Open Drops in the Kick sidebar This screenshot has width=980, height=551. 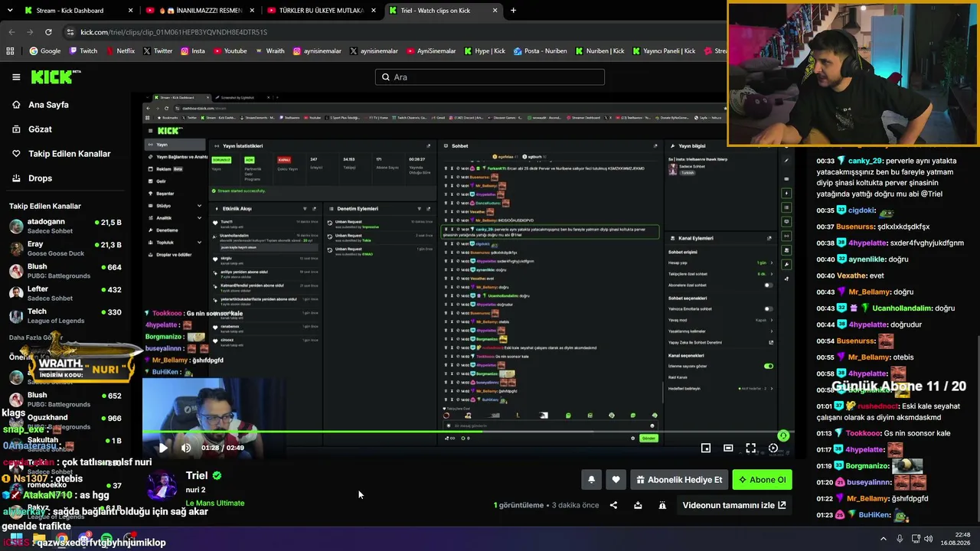[40, 178]
